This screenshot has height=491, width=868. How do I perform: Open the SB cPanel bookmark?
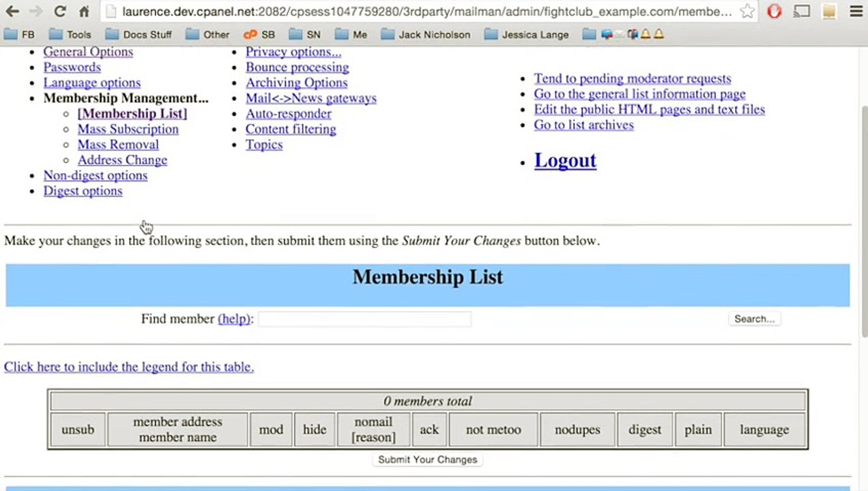point(259,34)
